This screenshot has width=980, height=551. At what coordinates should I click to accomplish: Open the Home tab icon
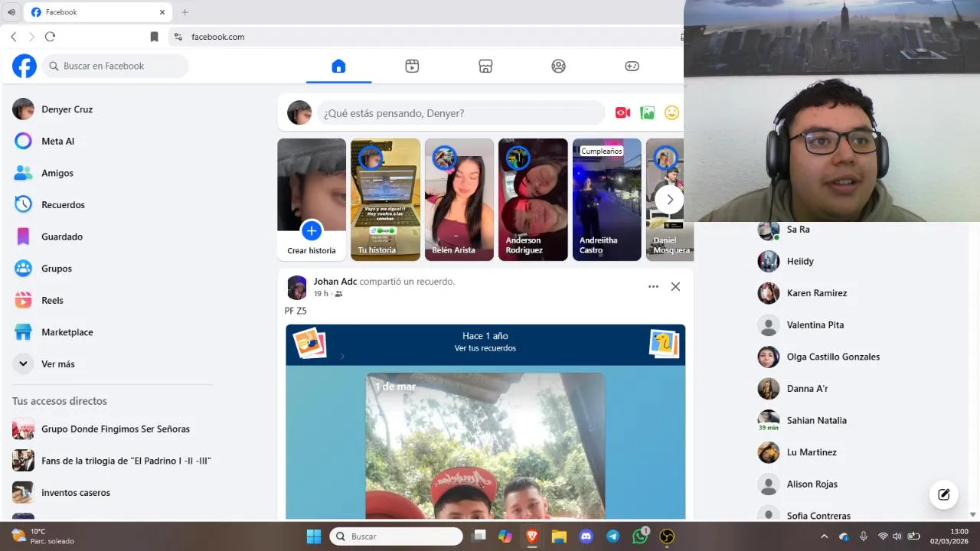(x=338, y=66)
